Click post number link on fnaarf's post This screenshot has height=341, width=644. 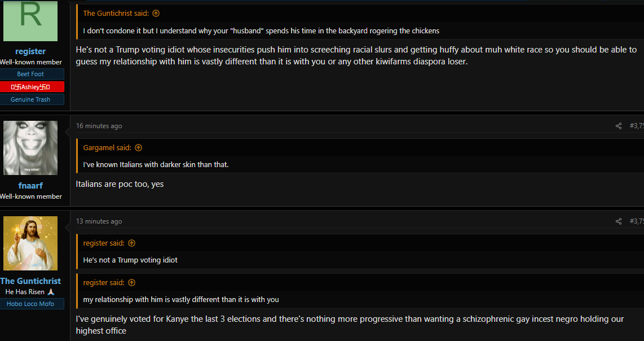(x=637, y=126)
